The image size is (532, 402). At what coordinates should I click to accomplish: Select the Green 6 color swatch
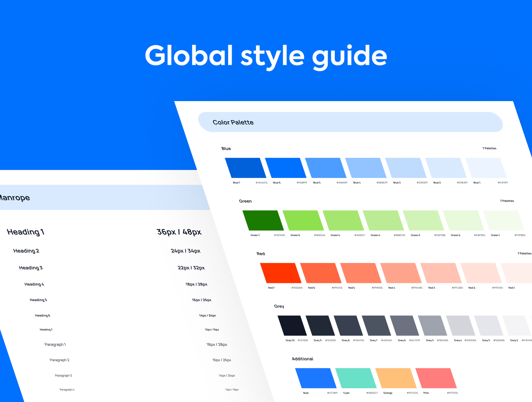point(303,220)
